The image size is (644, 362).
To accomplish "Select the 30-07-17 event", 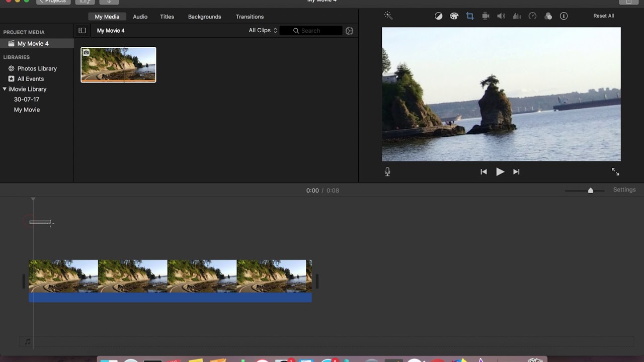I will [27, 100].
